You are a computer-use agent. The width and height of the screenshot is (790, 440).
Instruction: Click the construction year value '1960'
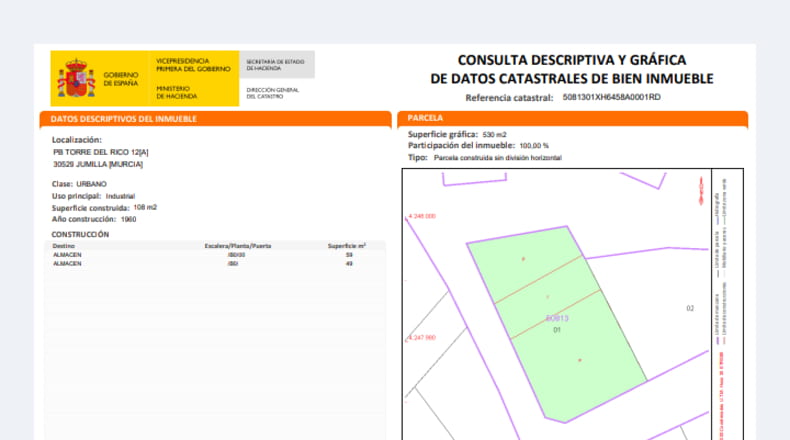128,219
